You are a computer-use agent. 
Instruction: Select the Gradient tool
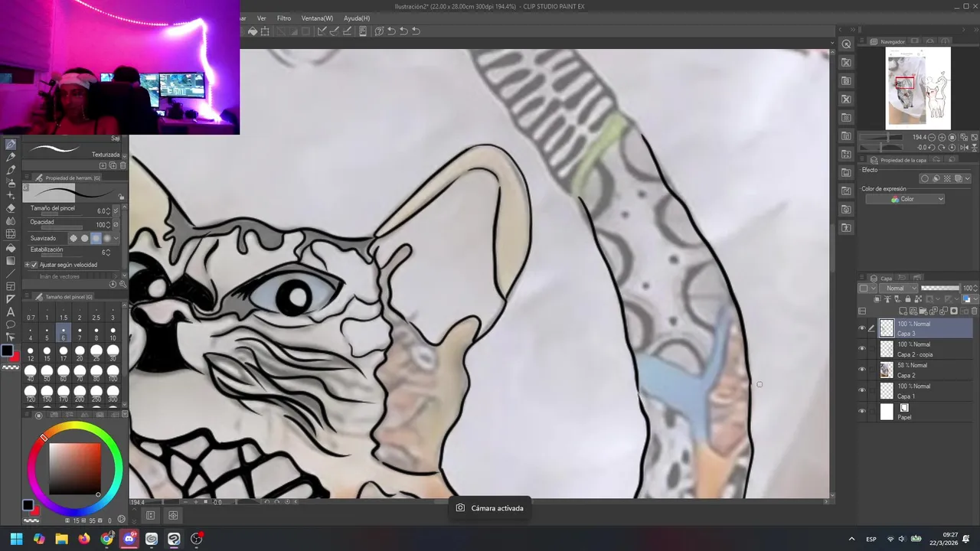[x=11, y=260]
